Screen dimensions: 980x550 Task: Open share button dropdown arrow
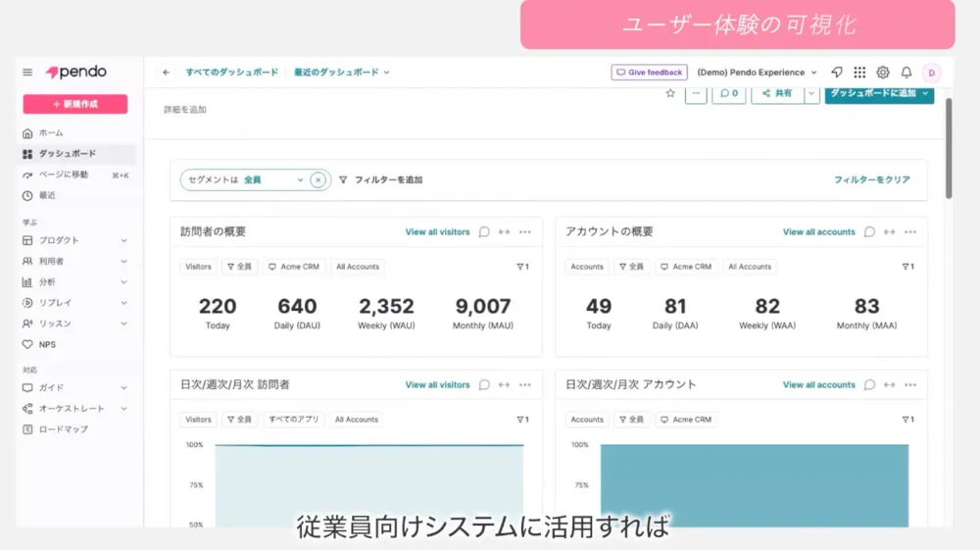811,94
